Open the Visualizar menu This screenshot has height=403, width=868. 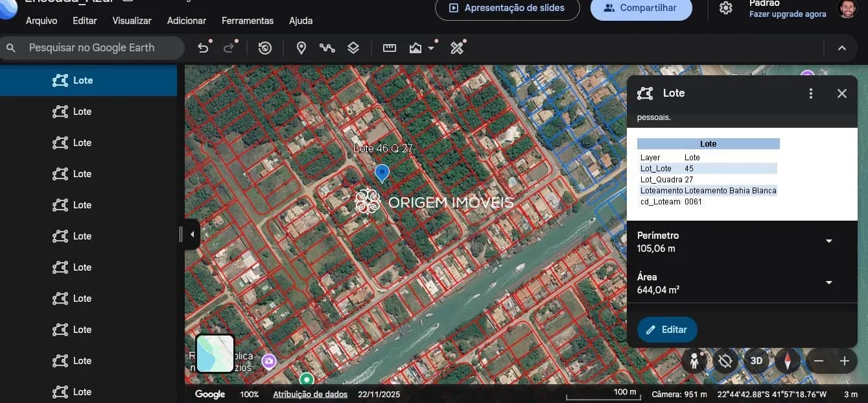coord(132,21)
